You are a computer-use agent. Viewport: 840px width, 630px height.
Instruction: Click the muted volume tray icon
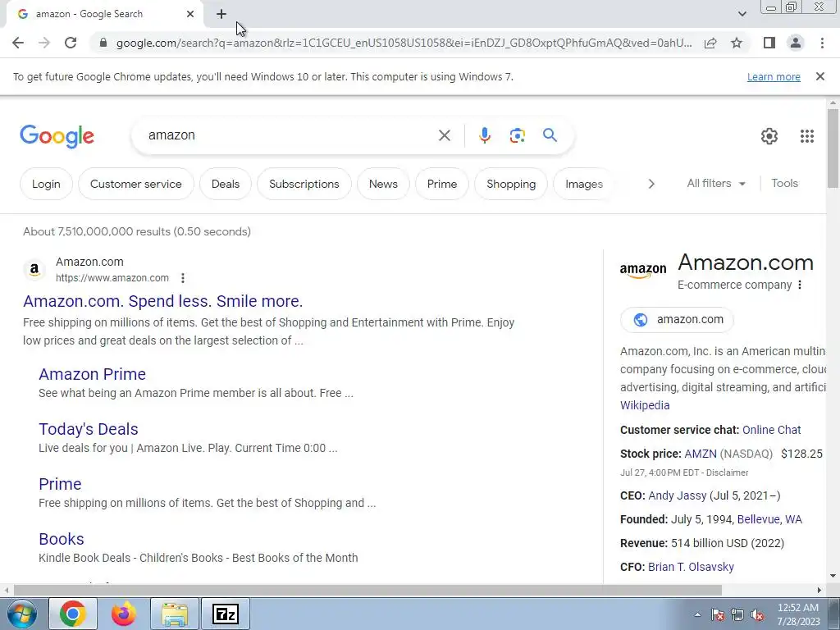pyautogui.click(x=757, y=615)
